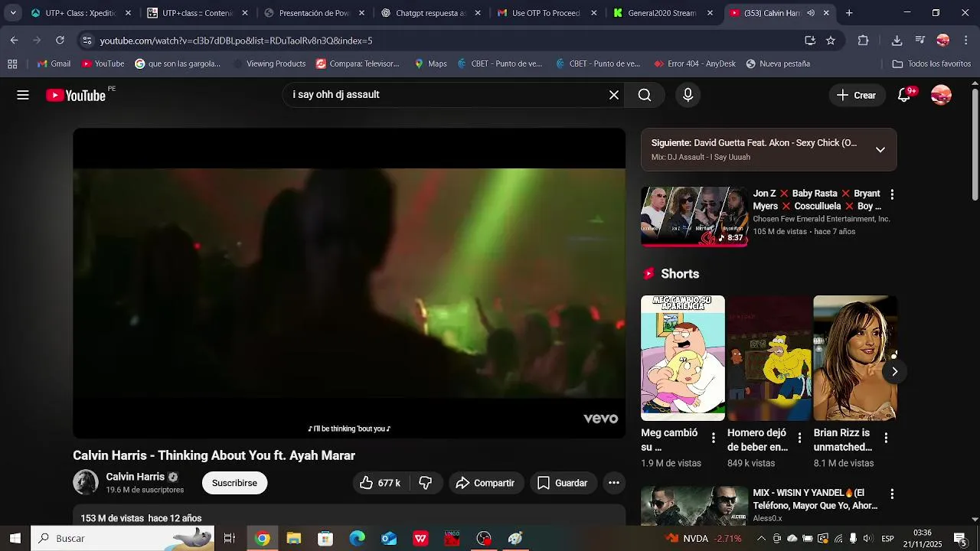Viewport: 980px width, 551px height.
Task: Open Todos los favoritos folder
Action: 932,64
